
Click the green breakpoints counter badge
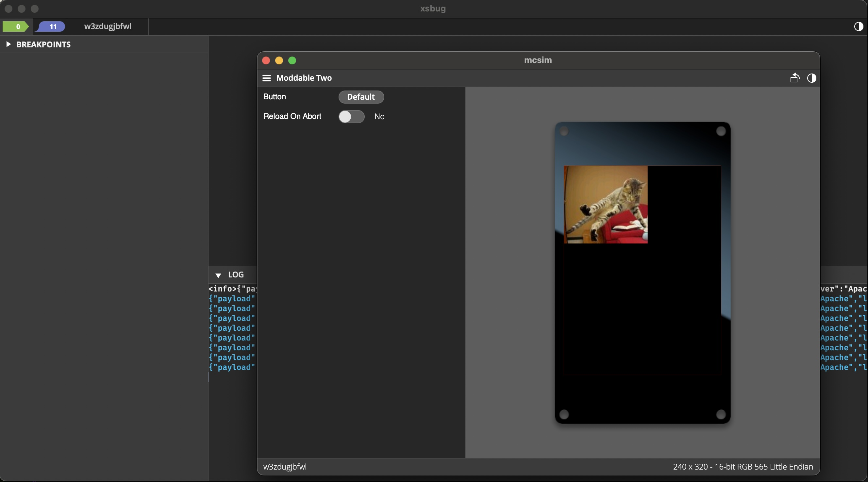pos(16,26)
